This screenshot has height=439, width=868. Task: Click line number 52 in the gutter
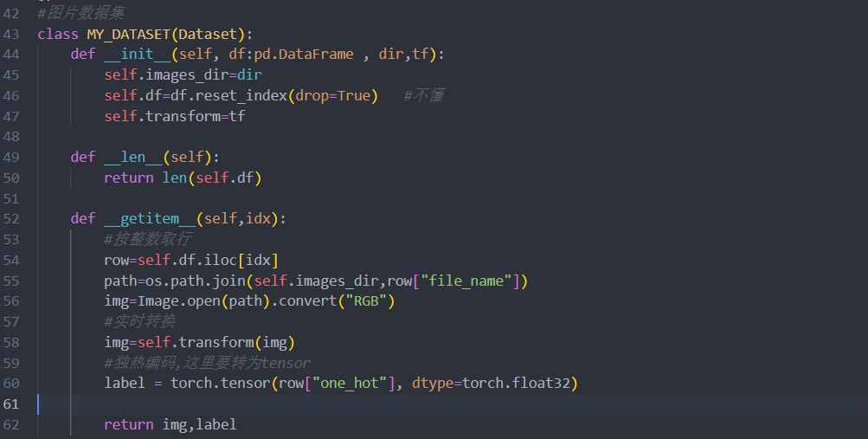pyautogui.click(x=11, y=219)
